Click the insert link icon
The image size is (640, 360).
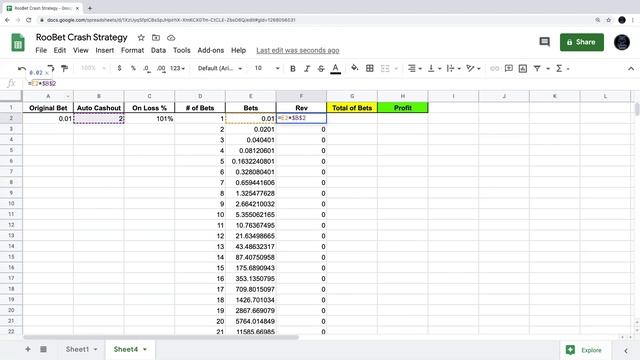[x=494, y=69]
